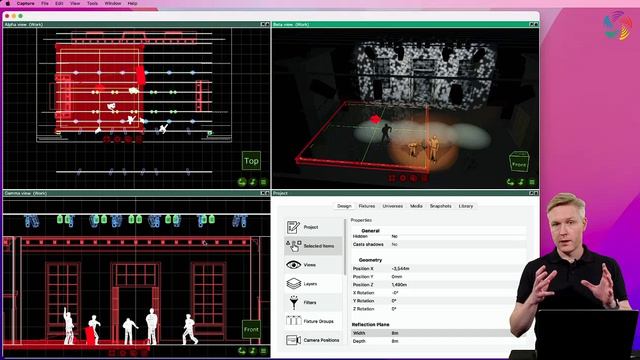This screenshot has width=640, height=360.
Task: Select the Fixture Groups row label
Action: tap(318, 321)
